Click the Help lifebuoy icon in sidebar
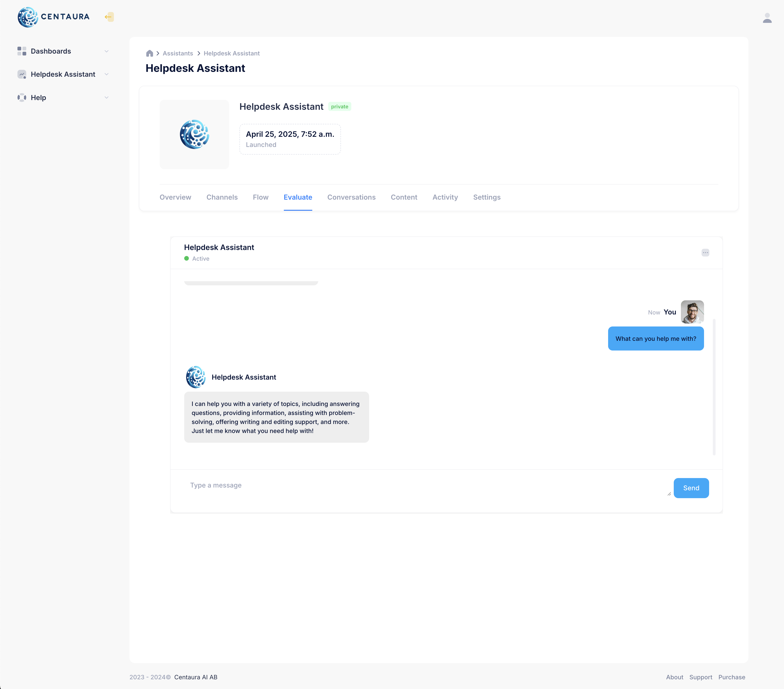The width and height of the screenshot is (784, 689). coord(22,97)
